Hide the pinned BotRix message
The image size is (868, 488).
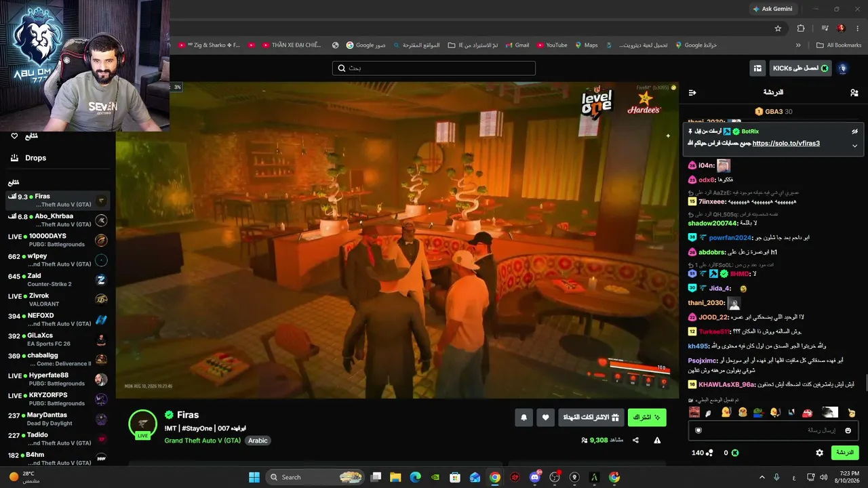(854, 131)
